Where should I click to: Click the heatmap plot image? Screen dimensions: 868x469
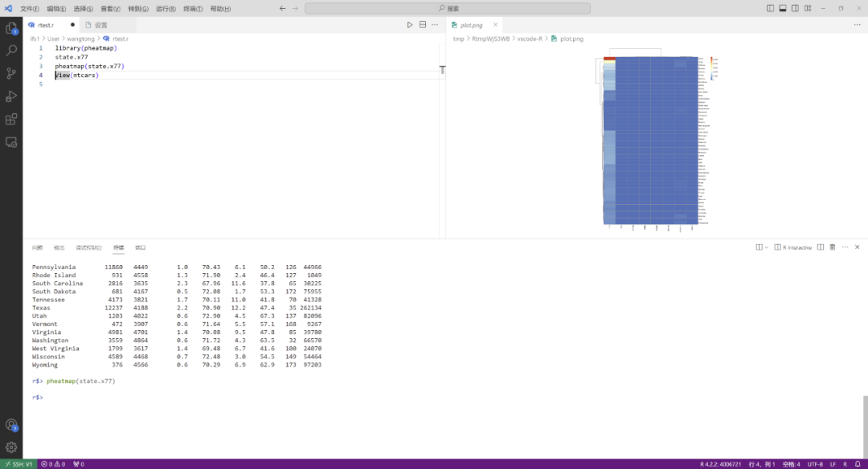[656, 141]
